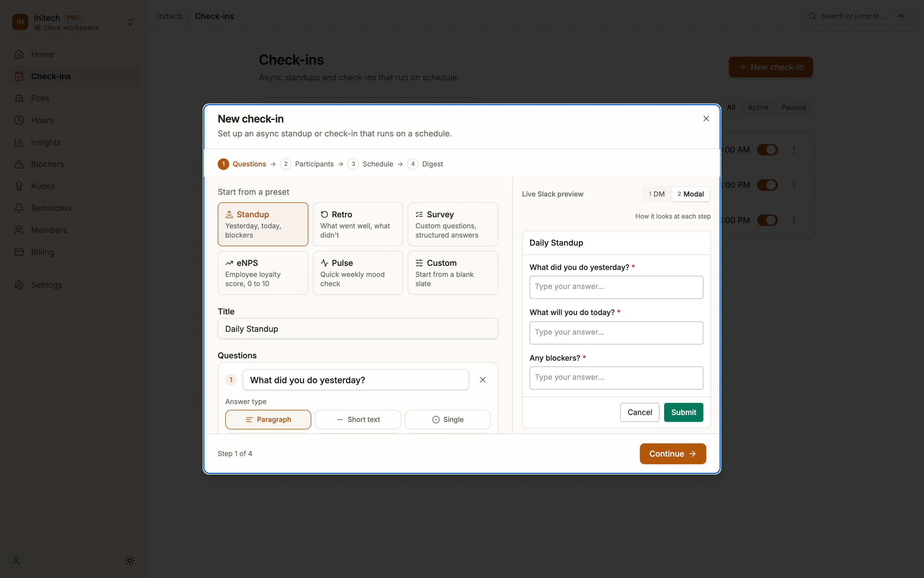The width and height of the screenshot is (924, 578).
Task: Open options menu for the AM check-in row
Action: point(794,149)
